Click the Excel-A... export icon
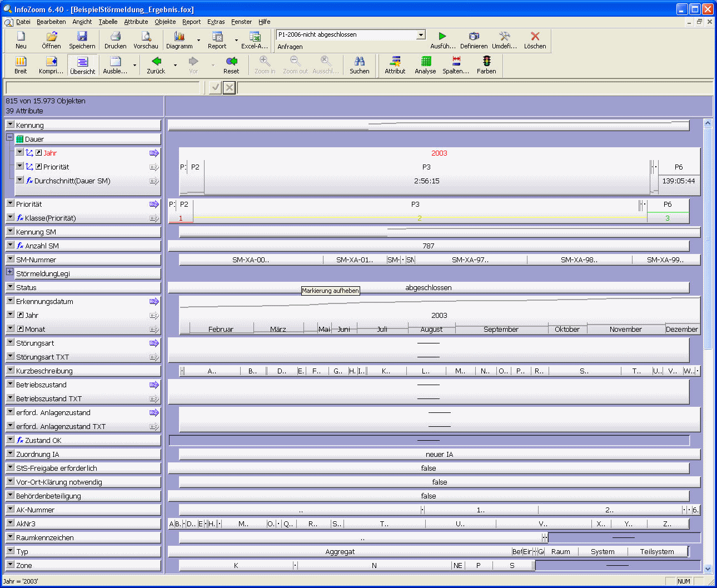 pyautogui.click(x=255, y=37)
